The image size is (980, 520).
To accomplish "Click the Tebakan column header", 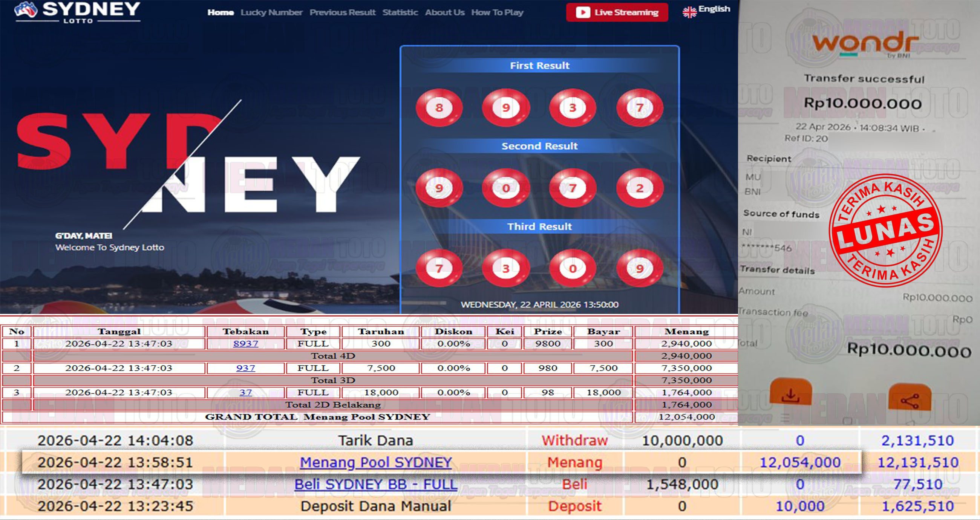I will 246,331.
